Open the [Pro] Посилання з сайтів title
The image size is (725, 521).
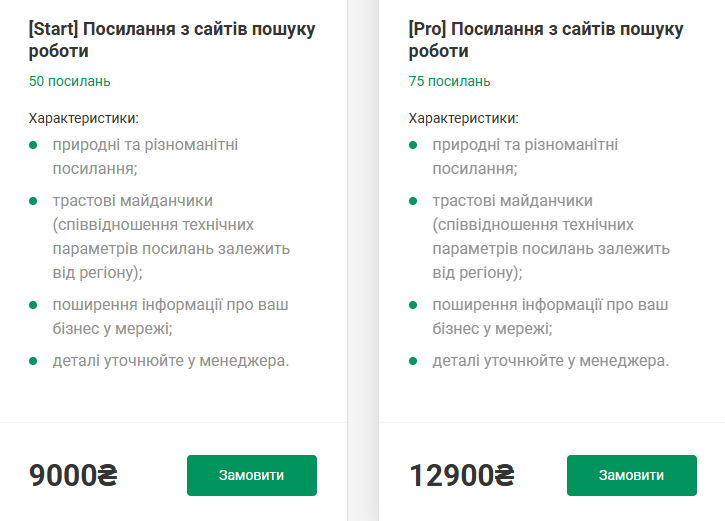point(546,40)
